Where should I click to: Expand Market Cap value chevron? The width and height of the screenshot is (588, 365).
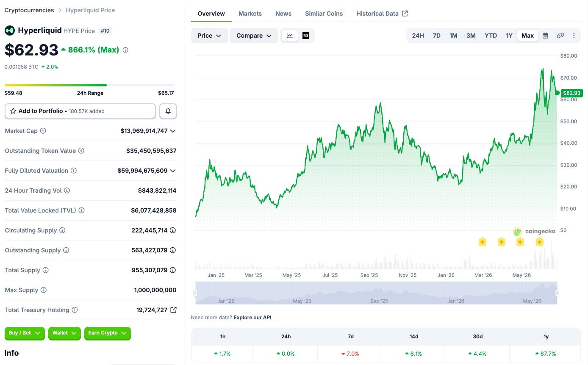[x=173, y=131]
